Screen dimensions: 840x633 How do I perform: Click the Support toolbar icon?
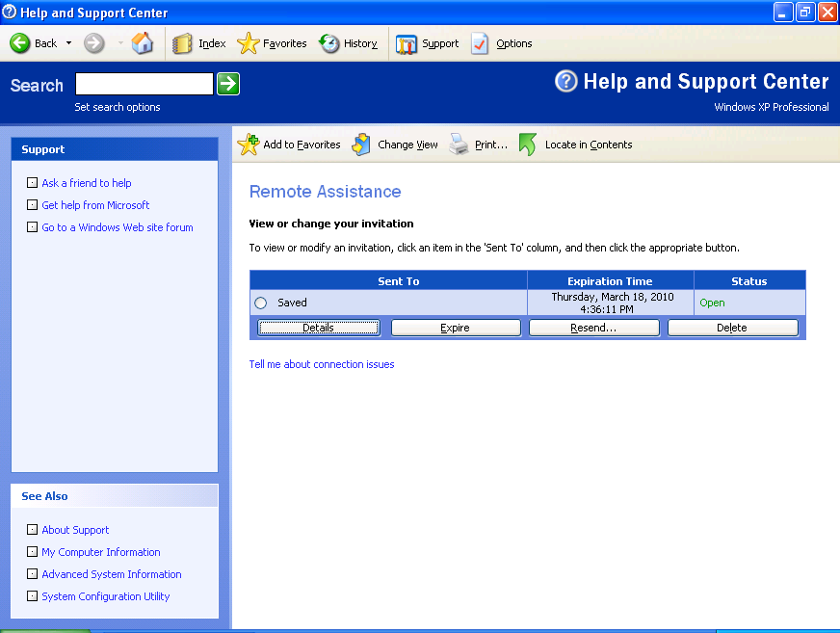(407, 44)
